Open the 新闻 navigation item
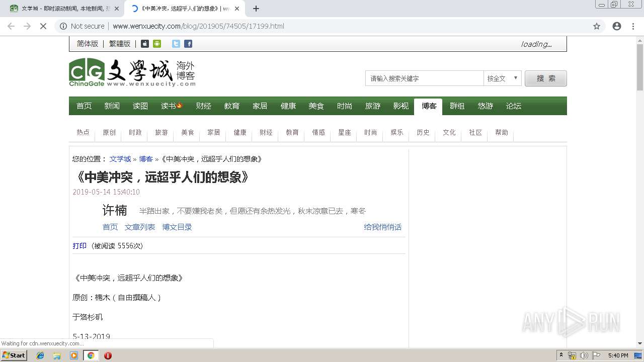644x362 pixels. [x=112, y=106]
